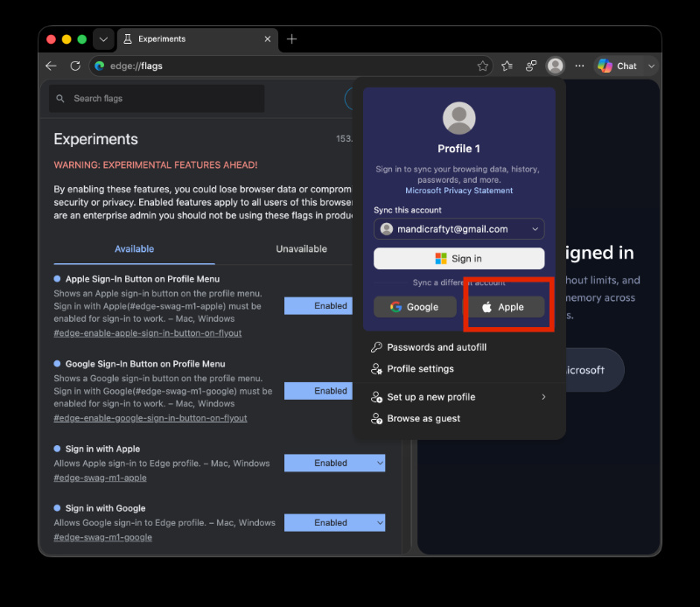Click the Search flags magnifier icon
This screenshot has width=700, height=607.
60,99
